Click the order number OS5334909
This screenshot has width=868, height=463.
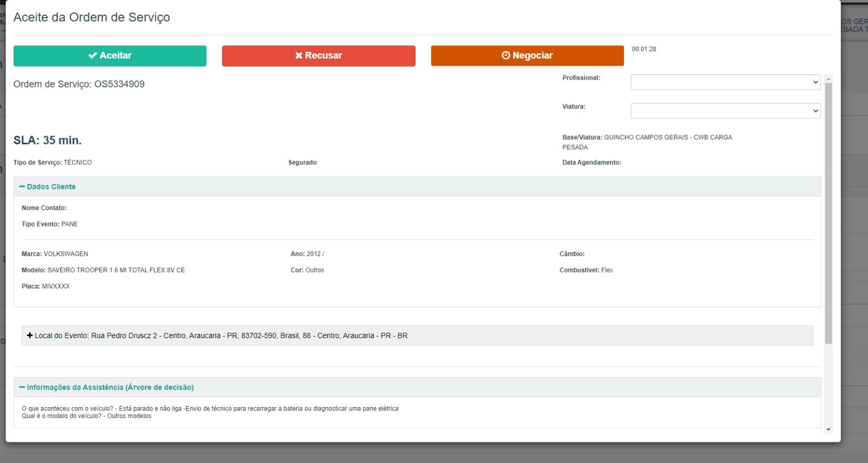pos(119,84)
